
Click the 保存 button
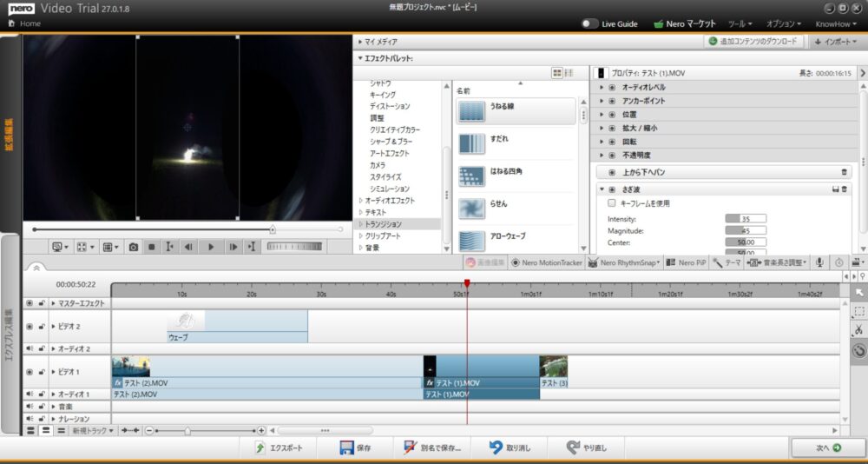tap(355, 447)
